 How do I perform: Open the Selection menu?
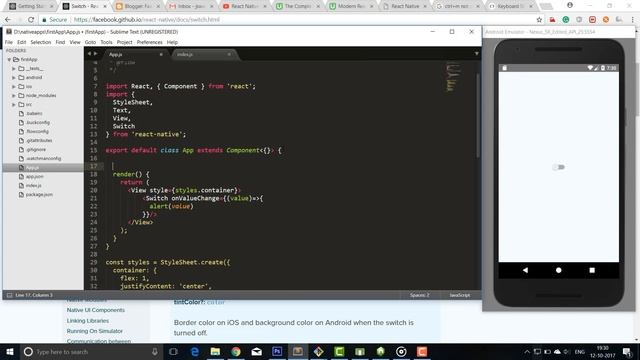41,42
